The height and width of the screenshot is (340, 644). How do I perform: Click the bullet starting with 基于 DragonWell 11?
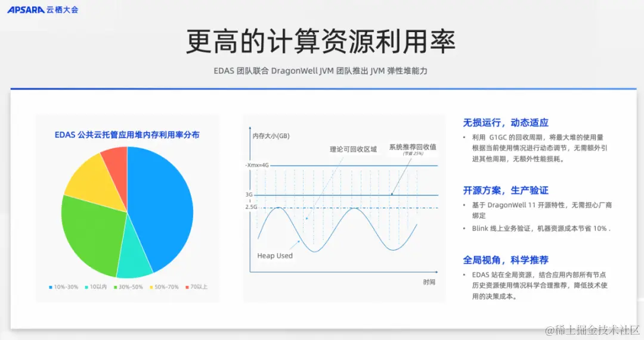click(541, 210)
